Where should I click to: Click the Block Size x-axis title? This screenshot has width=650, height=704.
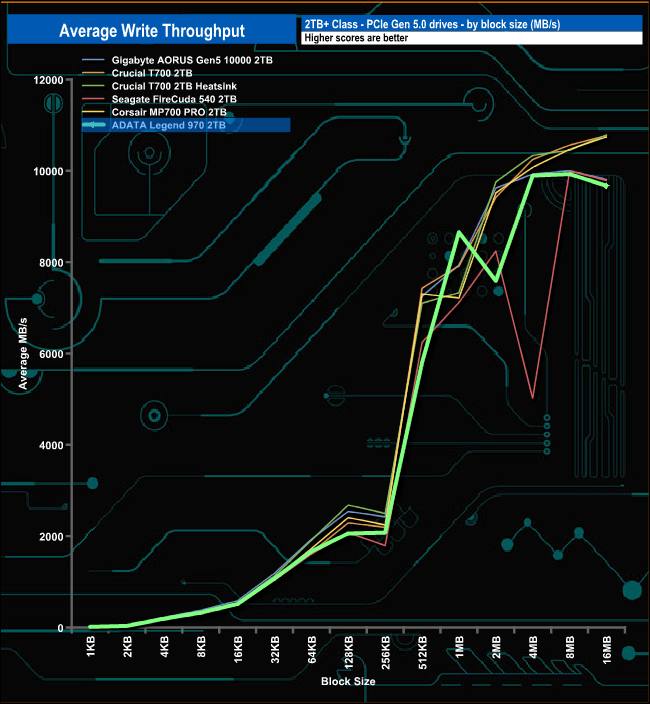tap(348, 682)
